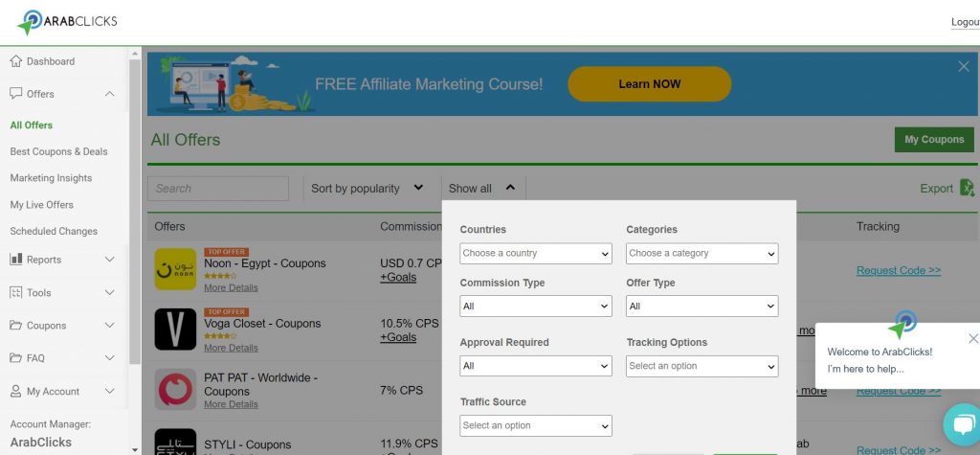
Task: Open Marketing Insights
Action: 51,178
